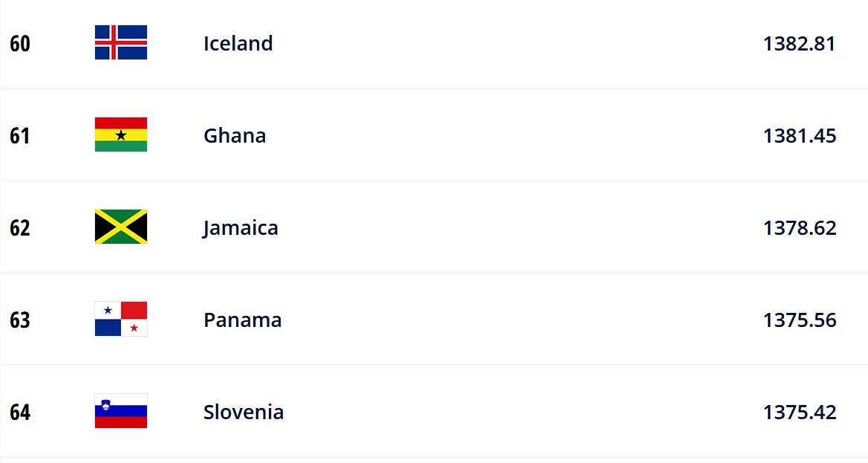The width and height of the screenshot is (868, 463).
Task: Select rank number 64
Action: coord(20,412)
